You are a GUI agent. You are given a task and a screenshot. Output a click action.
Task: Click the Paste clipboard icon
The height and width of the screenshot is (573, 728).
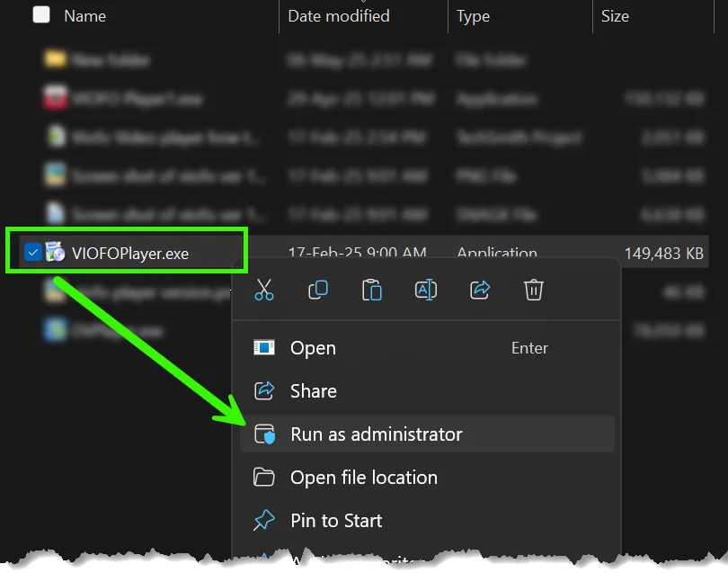tap(372, 290)
